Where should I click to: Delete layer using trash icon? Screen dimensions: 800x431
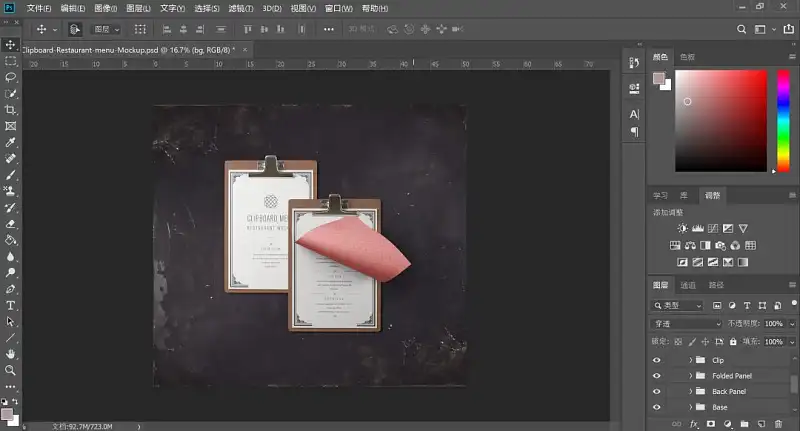tap(778, 424)
